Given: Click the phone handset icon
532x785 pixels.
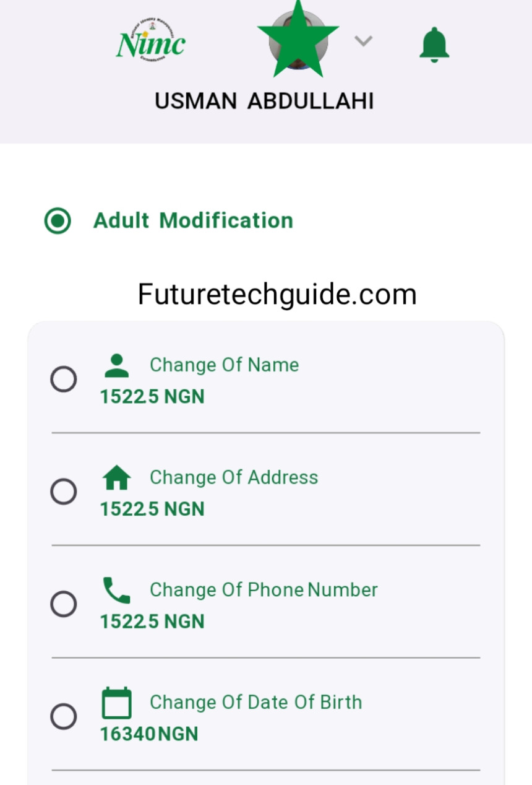Looking at the screenshot, I should tap(116, 590).
